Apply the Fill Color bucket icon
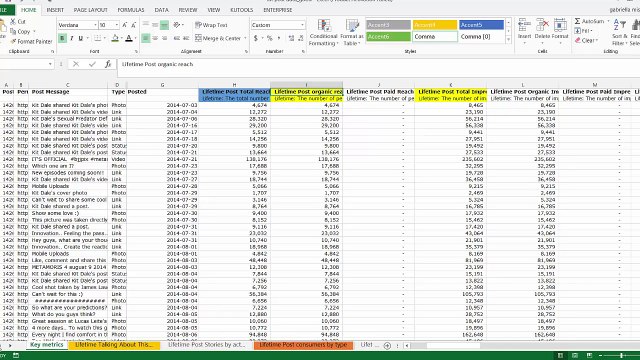The width and height of the screenshot is (640, 360). point(115,38)
